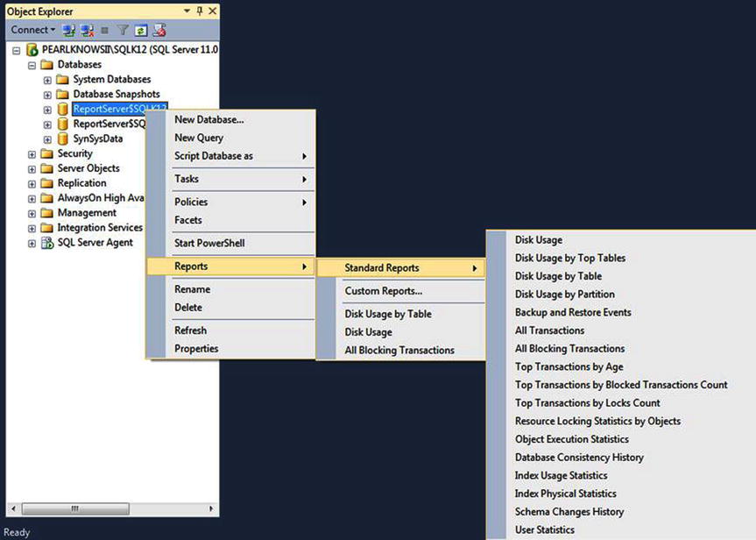
Task: Open the Tasks submenu
Action: click(231, 179)
